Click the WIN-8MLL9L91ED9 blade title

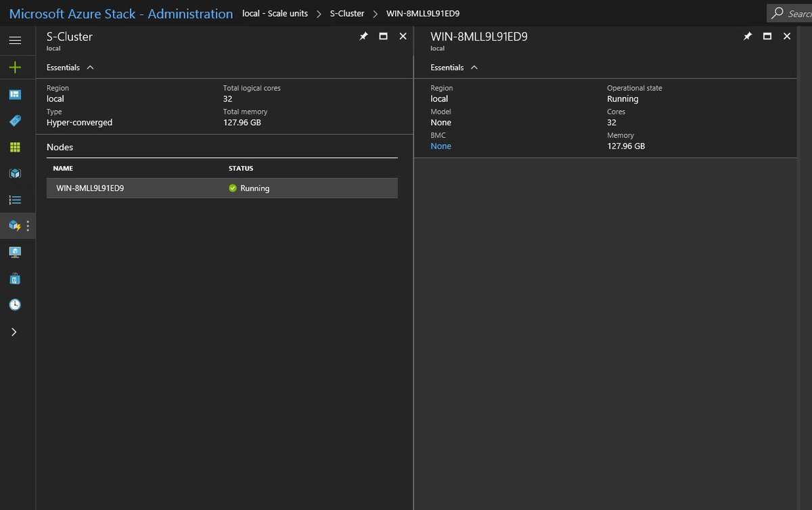pos(478,37)
